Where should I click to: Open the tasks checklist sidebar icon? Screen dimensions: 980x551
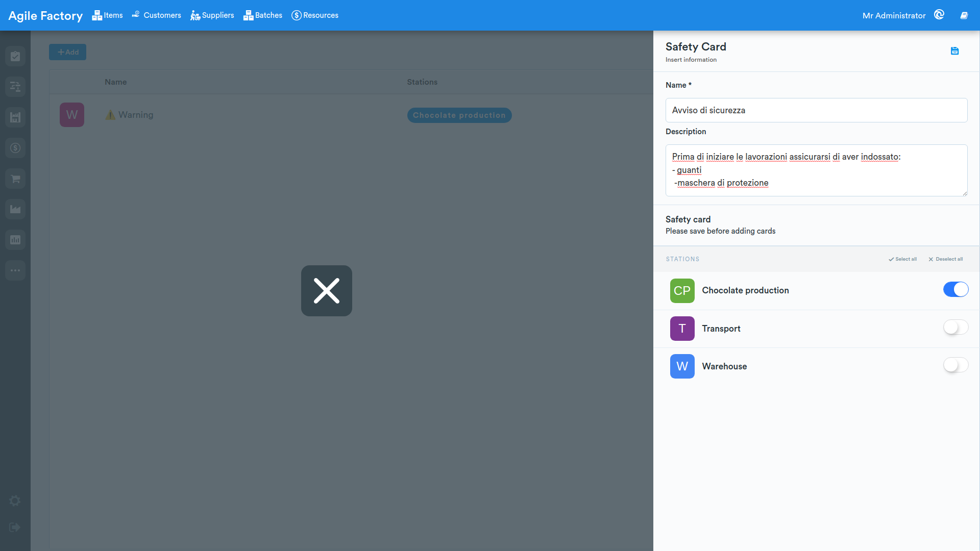click(x=15, y=56)
